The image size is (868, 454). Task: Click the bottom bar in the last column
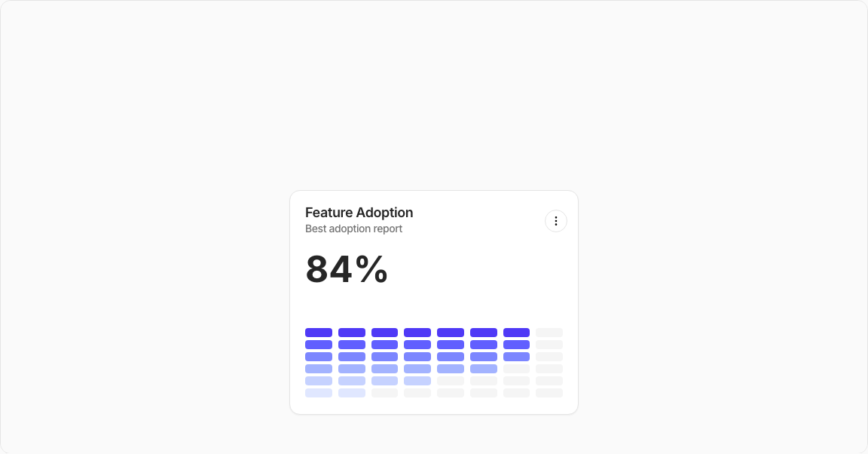(x=549, y=393)
